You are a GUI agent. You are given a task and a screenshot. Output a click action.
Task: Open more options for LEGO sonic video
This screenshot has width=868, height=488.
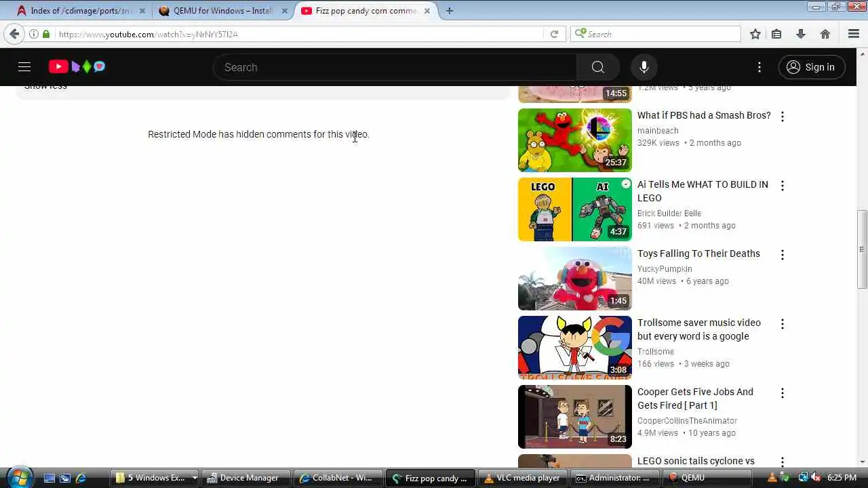(782, 462)
